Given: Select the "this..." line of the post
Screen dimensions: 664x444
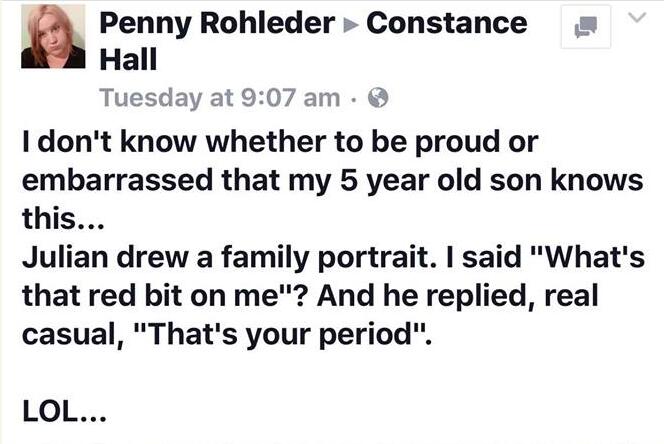Looking at the screenshot, I should [63, 219].
